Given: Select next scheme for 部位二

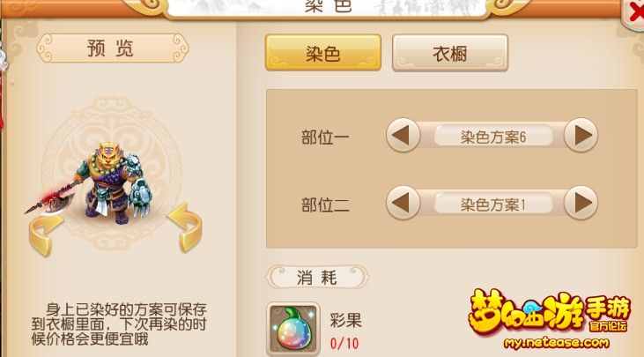Looking at the screenshot, I should (581, 203).
